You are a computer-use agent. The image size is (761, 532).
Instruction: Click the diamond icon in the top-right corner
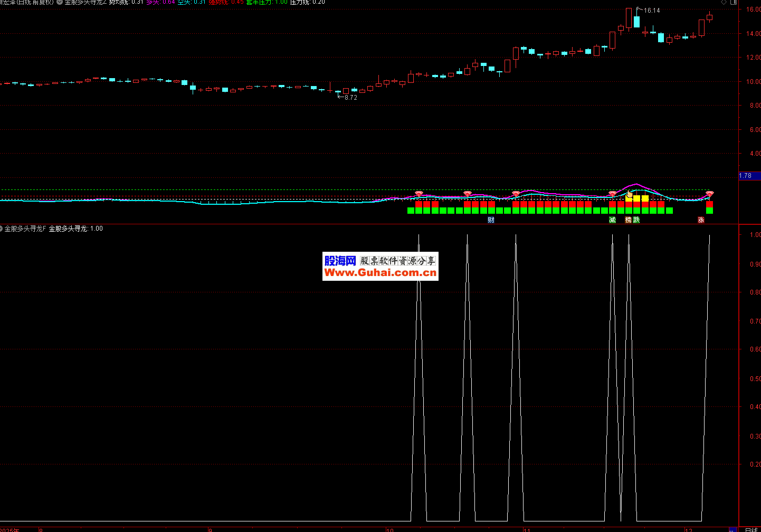pos(724,2)
